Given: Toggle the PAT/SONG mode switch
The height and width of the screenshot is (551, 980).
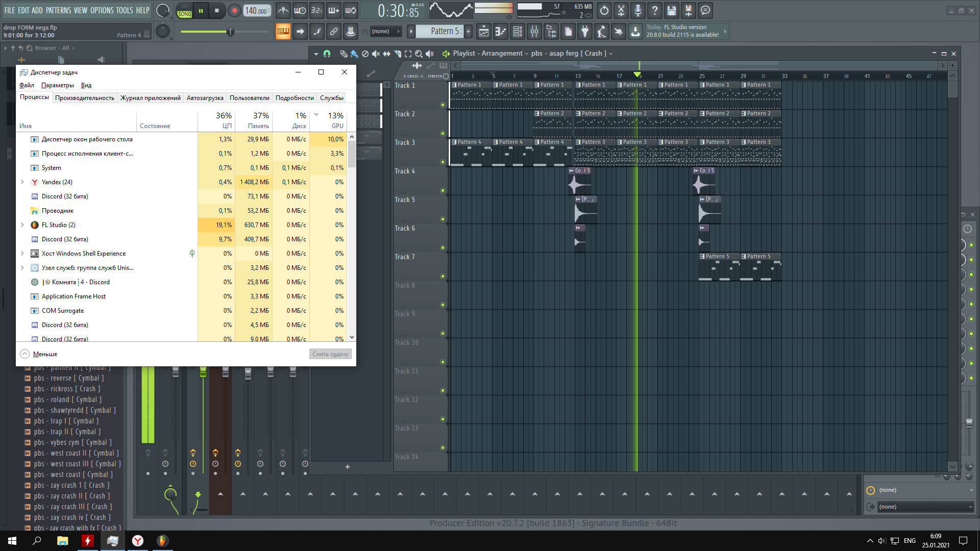Looking at the screenshot, I should [x=184, y=11].
